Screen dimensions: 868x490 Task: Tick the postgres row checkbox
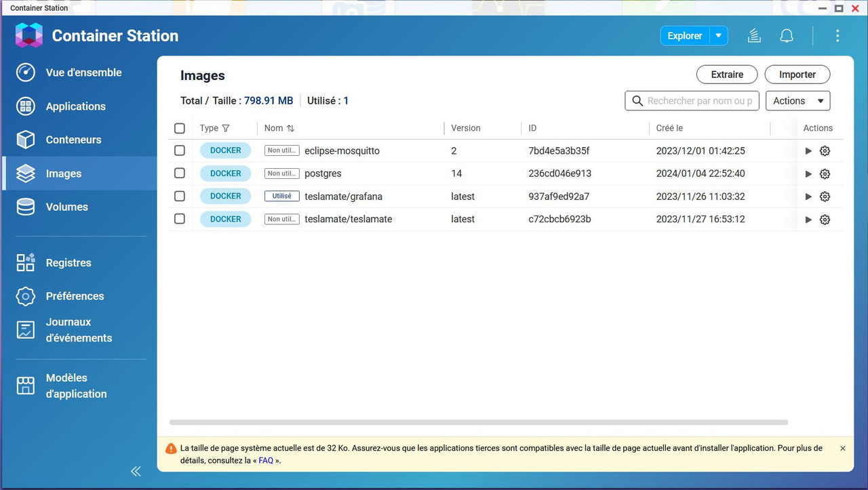180,173
